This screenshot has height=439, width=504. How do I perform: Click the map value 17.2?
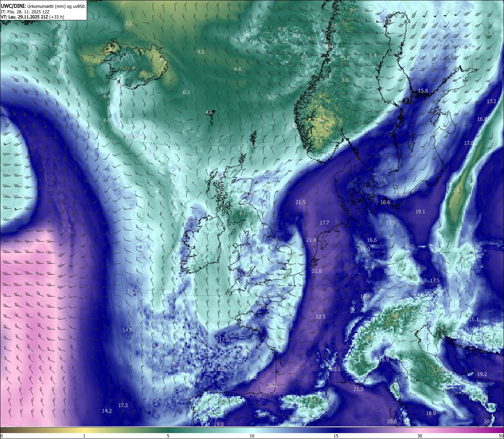coord(491,102)
